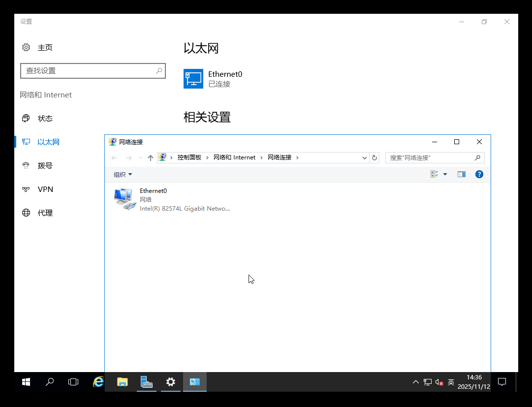Open more view options dropdown arrow
Viewport: 532px width, 407px height.
point(445,174)
